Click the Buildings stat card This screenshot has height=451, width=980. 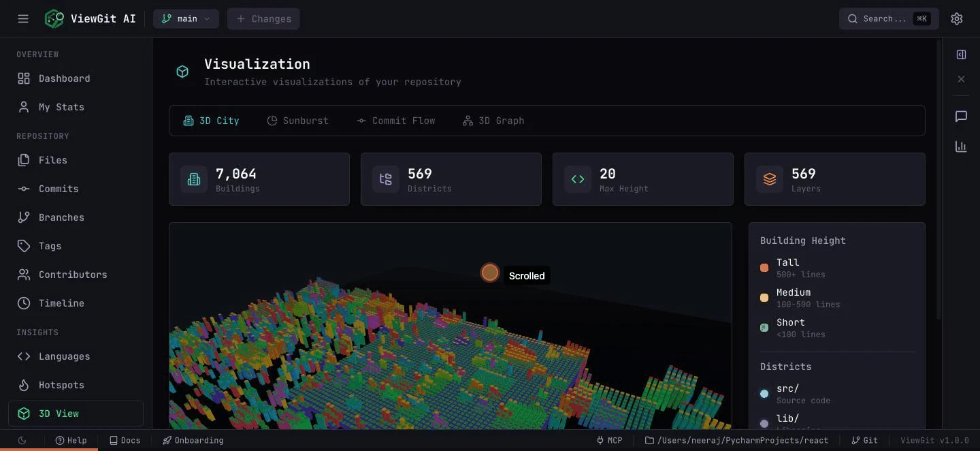[x=259, y=179]
